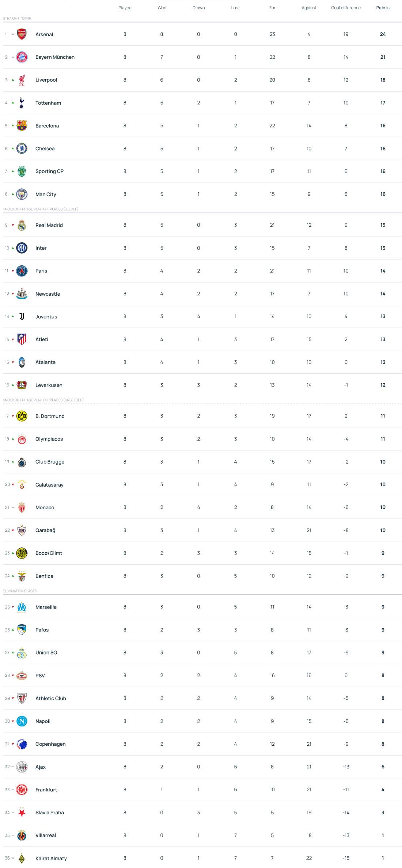
Task: Open the Liverpool team link
Action: point(46,80)
